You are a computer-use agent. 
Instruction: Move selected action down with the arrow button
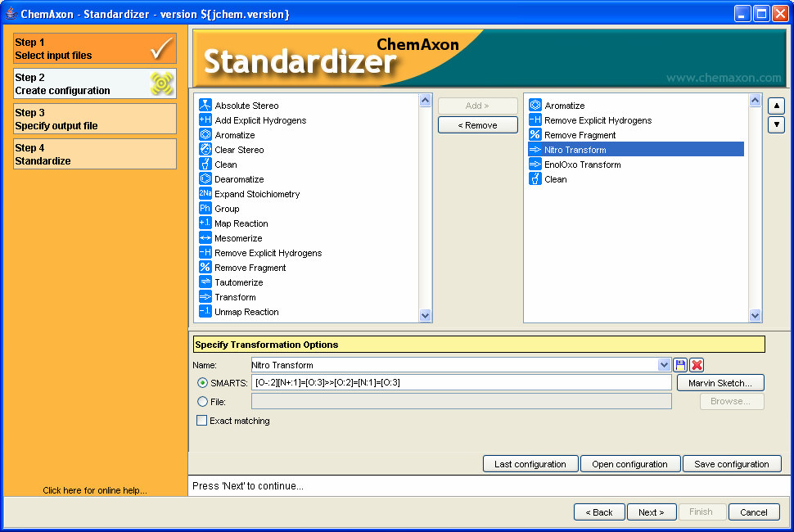point(776,124)
